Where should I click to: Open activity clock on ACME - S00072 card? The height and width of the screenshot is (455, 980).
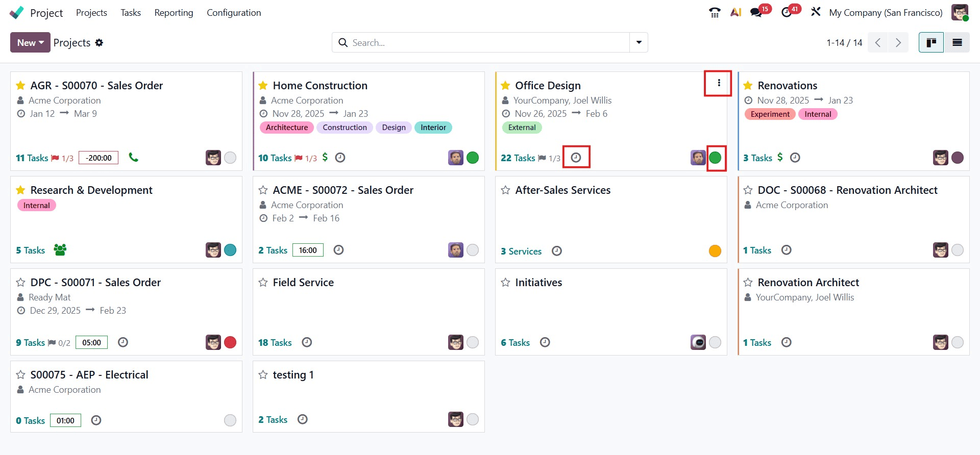(338, 250)
